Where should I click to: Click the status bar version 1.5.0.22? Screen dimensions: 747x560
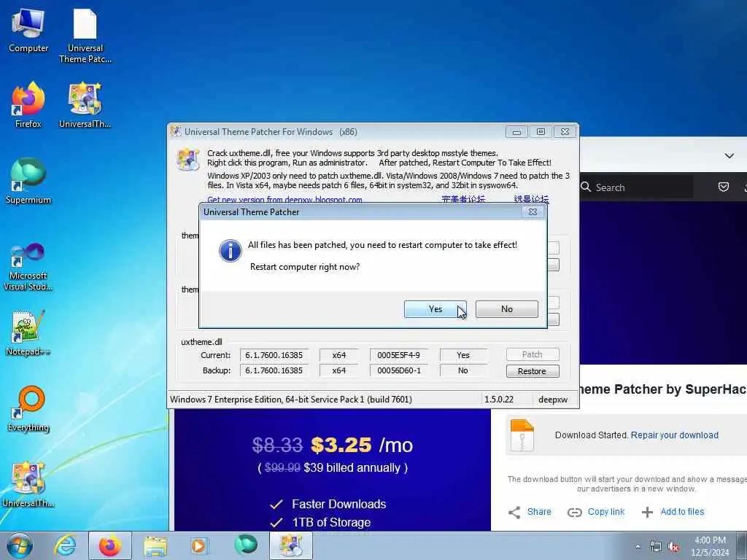(499, 400)
